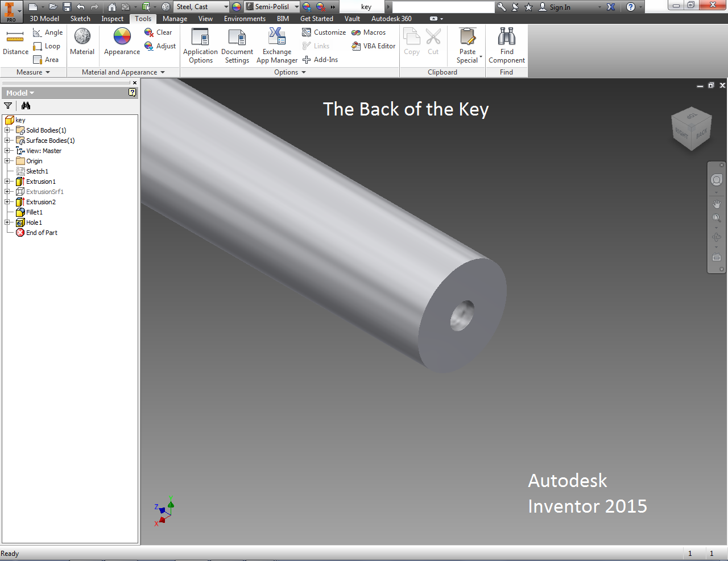
Task: Click the search key icon in title bar
Action: (501, 7)
